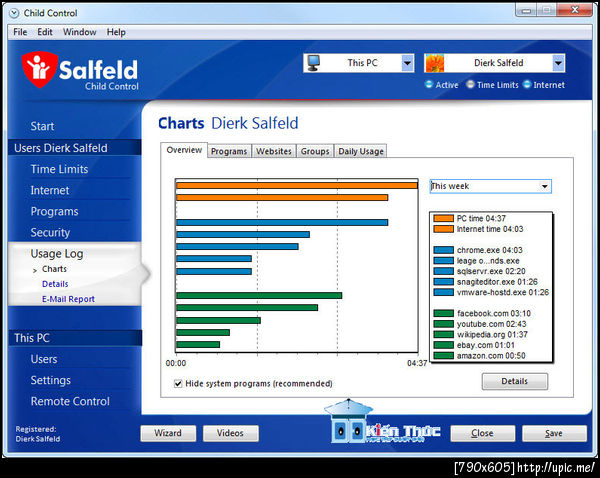Switch to the Overview tab
This screenshot has height=478, width=600.
tap(184, 150)
